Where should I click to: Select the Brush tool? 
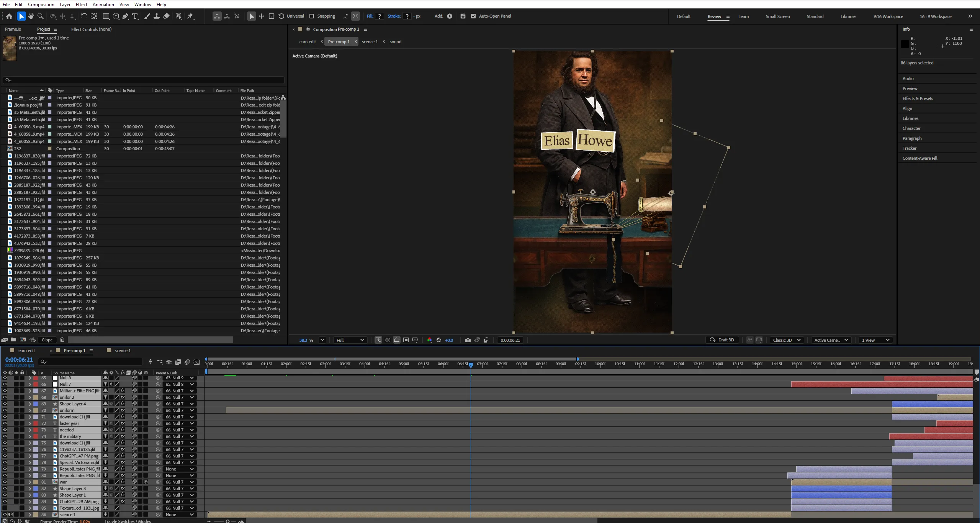pyautogui.click(x=147, y=16)
